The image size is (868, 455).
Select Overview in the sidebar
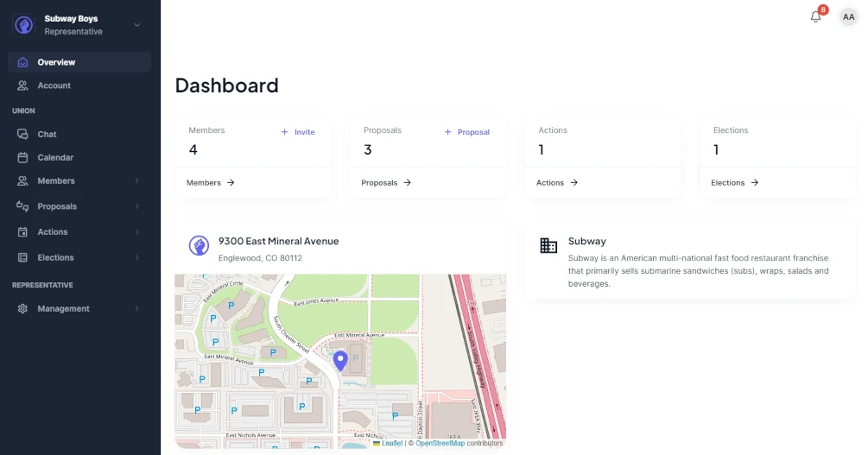coord(56,62)
